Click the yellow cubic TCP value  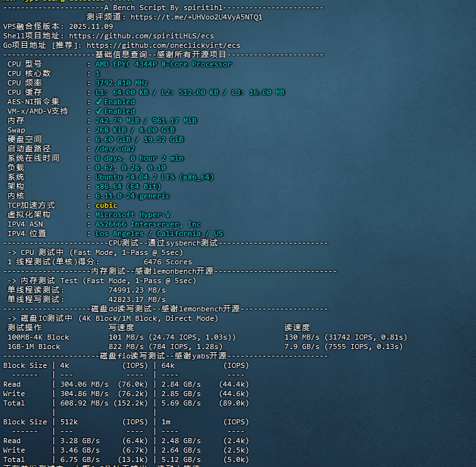(x=106, y=205)
